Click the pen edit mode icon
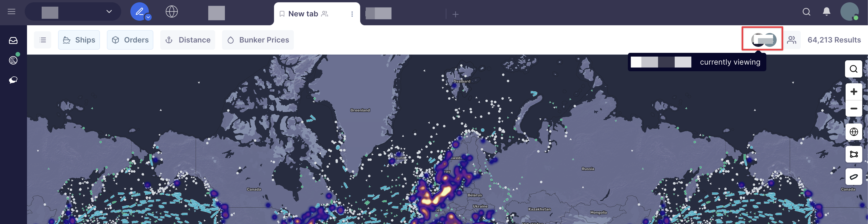Viewport: 868px width, 224px height. coord(139,12)
